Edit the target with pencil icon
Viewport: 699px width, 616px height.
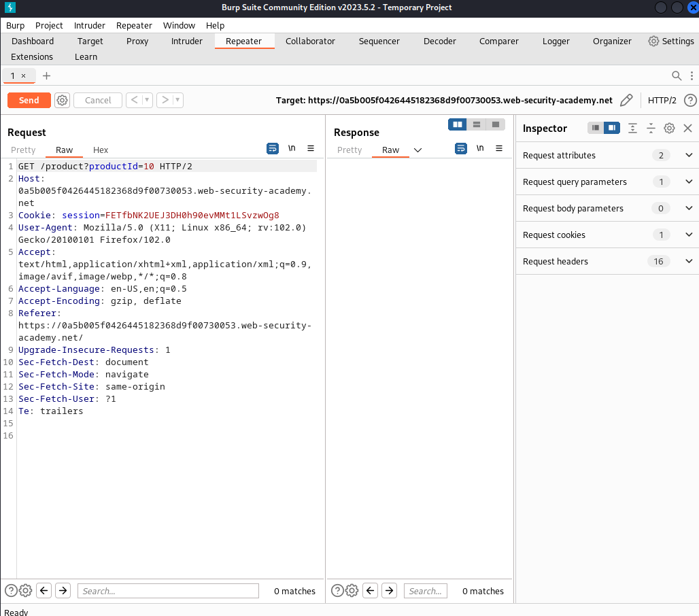coord(626,101)
